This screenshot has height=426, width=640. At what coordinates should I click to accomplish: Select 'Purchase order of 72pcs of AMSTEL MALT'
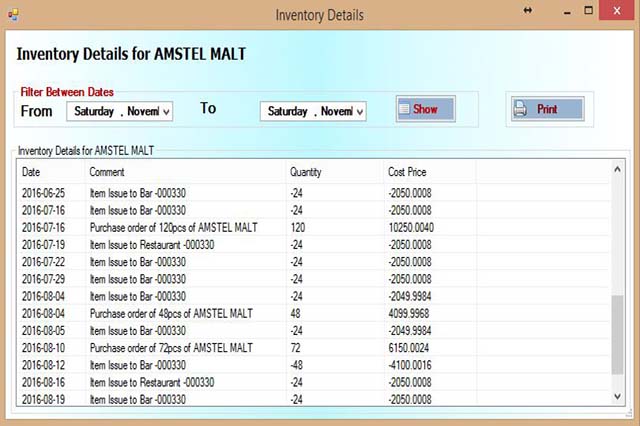[x=171, y=348]
